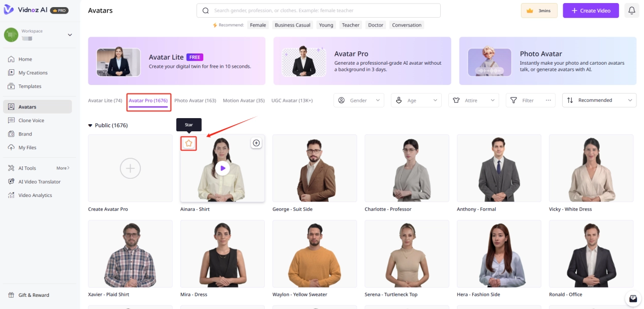The height and width of the screenshot is (309, 644).
Task: Switch to the Avatar Lite tab
Action: point(105,101)
